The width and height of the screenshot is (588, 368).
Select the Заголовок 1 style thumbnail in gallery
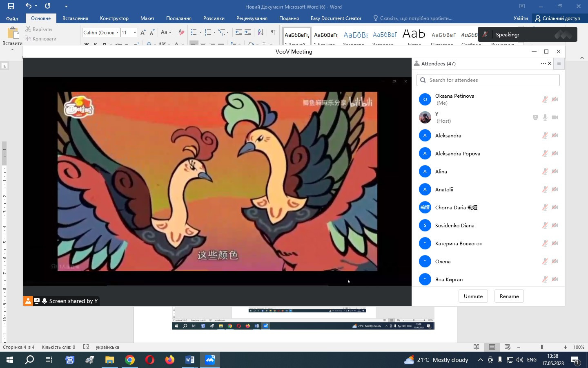(x=355, y=36)
